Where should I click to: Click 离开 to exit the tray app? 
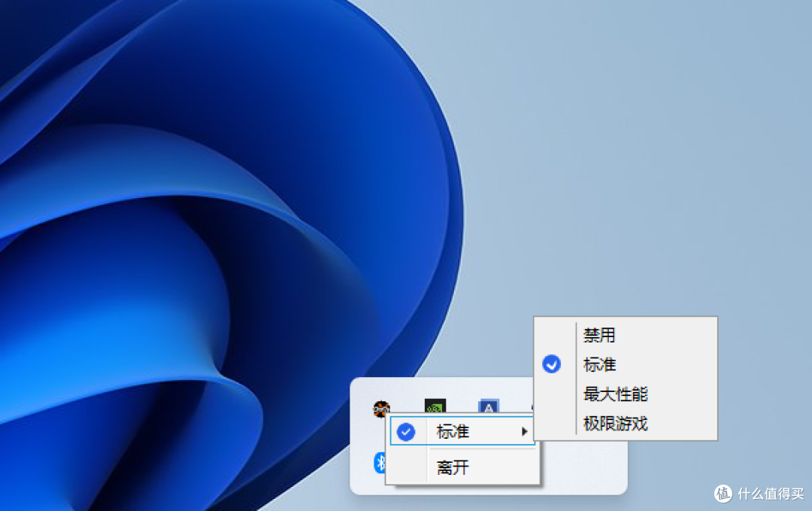(462, 467)
